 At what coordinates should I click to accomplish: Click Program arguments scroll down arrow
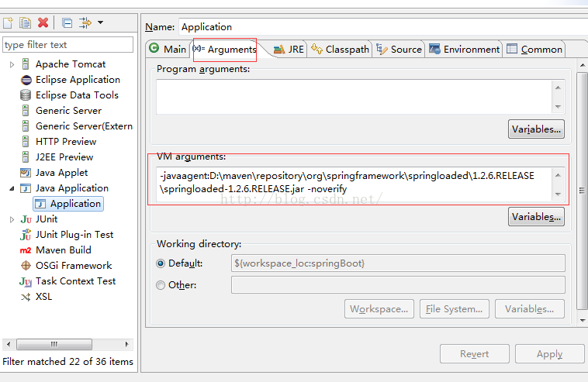(558, 107)
